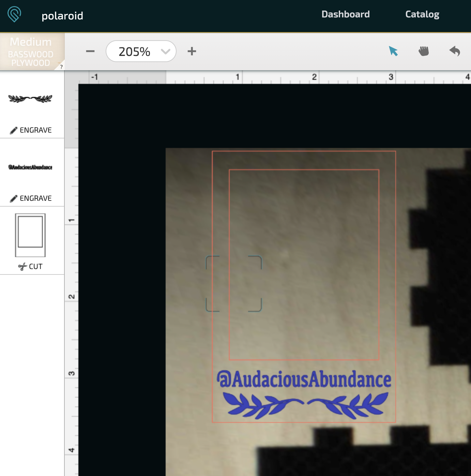Select the hand pan tool
471x476 pixels.
424,51
